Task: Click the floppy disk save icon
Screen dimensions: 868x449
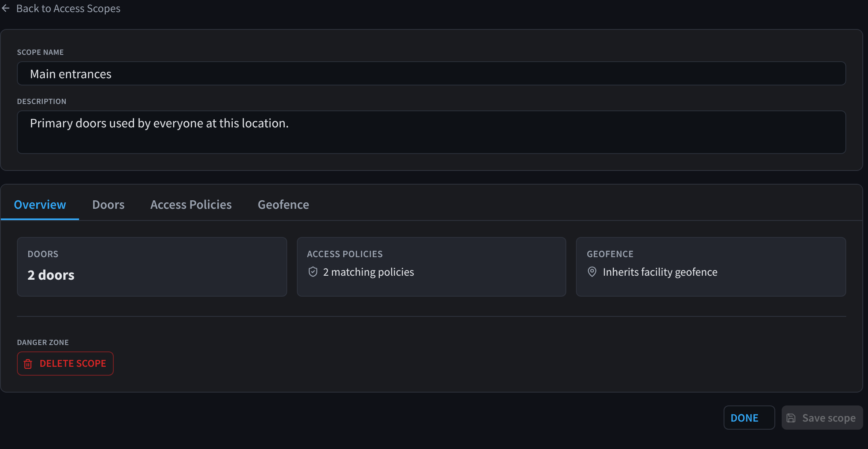Action: click(x=791, y=418)
